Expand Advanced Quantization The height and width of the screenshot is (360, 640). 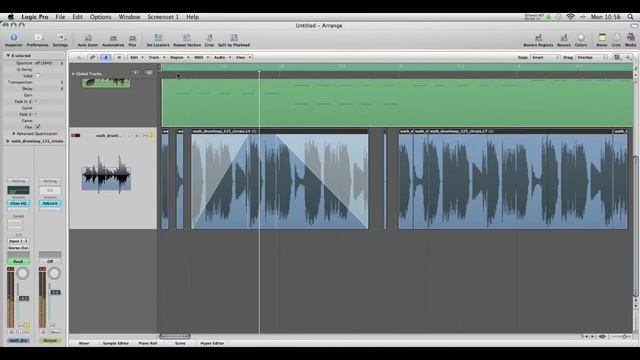click(14, 133)
